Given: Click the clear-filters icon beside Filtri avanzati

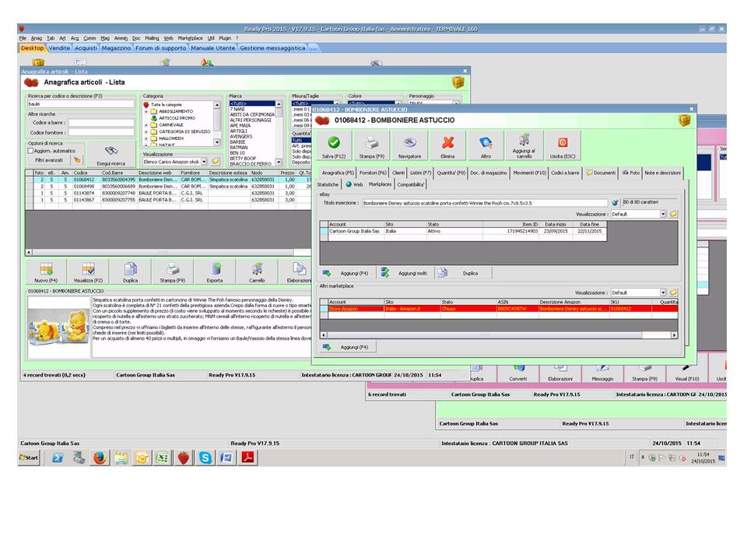Looking at the screenshot, I should 77,160.
